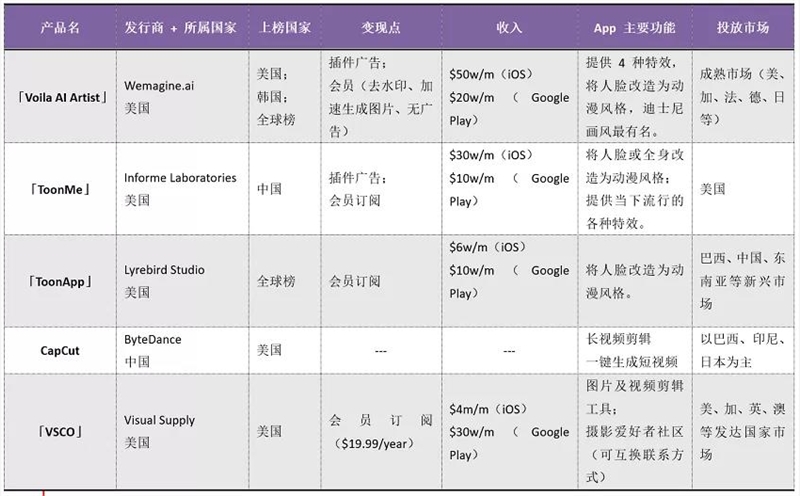
Task: Click 摄影爱好者社区 text in VSCO row
Action: tap(634, 432)
